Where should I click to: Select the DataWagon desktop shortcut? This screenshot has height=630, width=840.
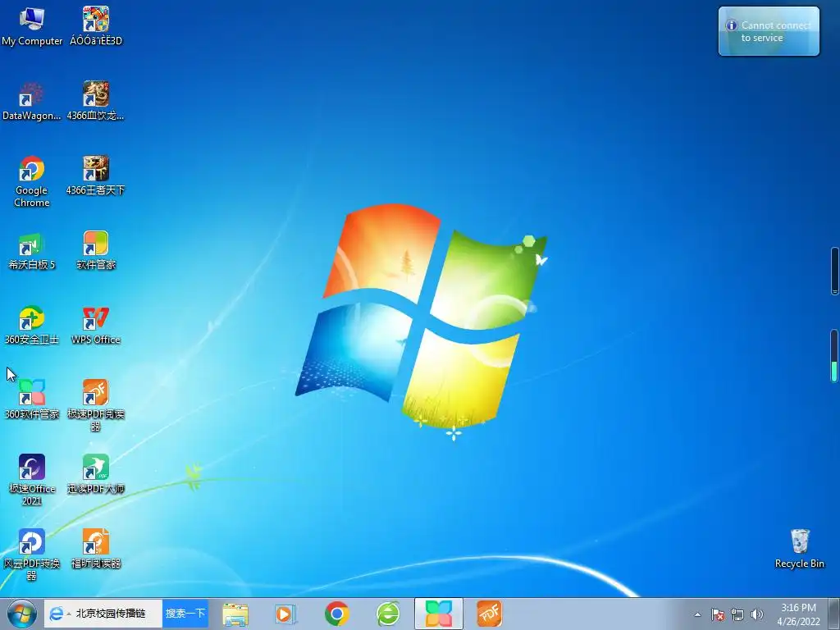tap(32, 101)
